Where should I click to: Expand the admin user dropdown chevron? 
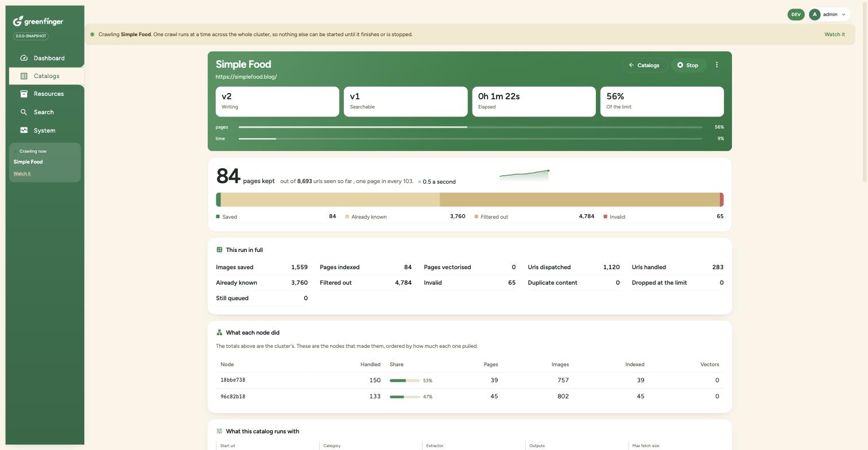(x=843, y=14)
